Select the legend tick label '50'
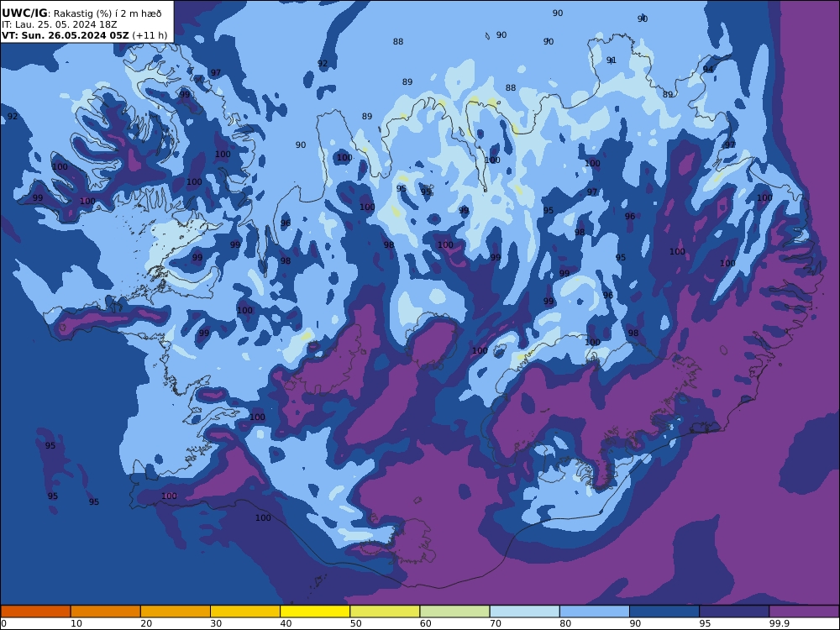 pos(355,623)
